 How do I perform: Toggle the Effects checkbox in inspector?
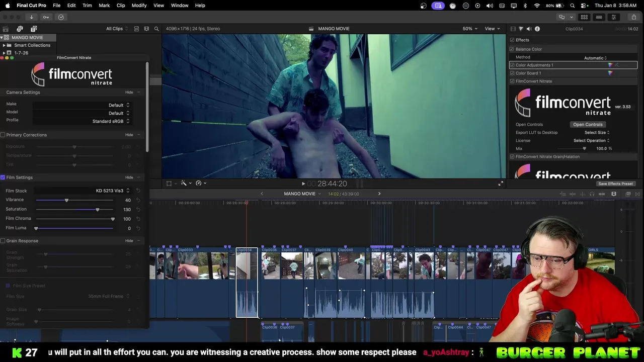point(512,40)
